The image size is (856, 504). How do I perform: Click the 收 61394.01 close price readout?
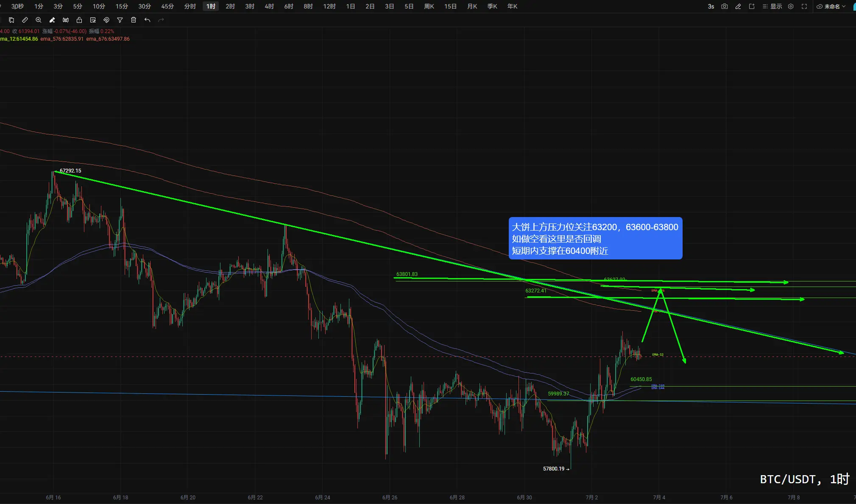(26, 31)
